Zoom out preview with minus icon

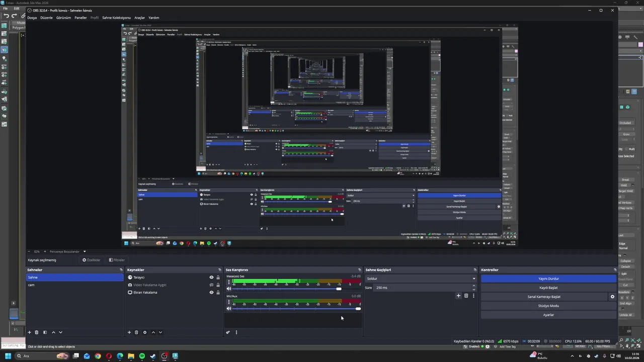pyautogui.click(x=30, y=251)
